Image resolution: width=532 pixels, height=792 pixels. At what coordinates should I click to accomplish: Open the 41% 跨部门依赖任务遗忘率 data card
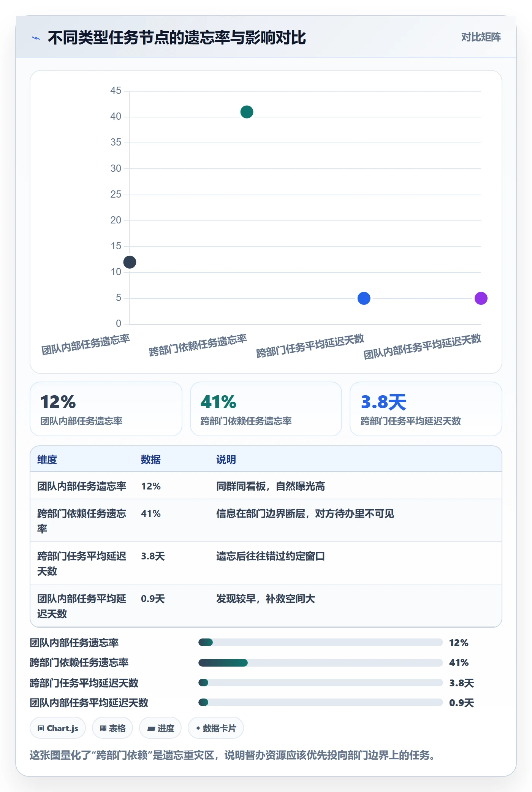coord(266,409)
